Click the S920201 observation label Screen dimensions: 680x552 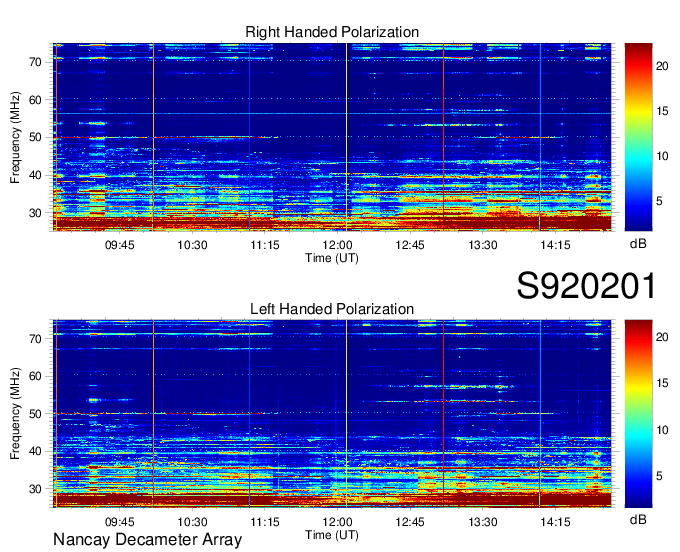586,286
